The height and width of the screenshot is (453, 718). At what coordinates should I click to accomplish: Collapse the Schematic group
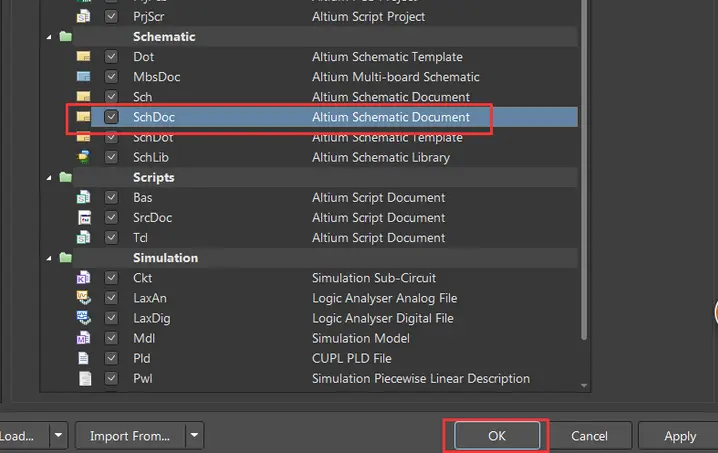click(49, 37)
